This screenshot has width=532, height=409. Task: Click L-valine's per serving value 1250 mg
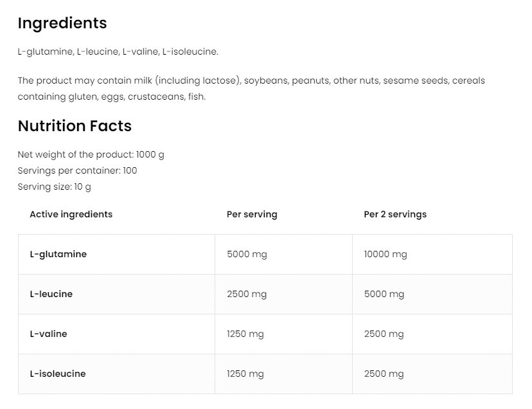tap(245, 334)
